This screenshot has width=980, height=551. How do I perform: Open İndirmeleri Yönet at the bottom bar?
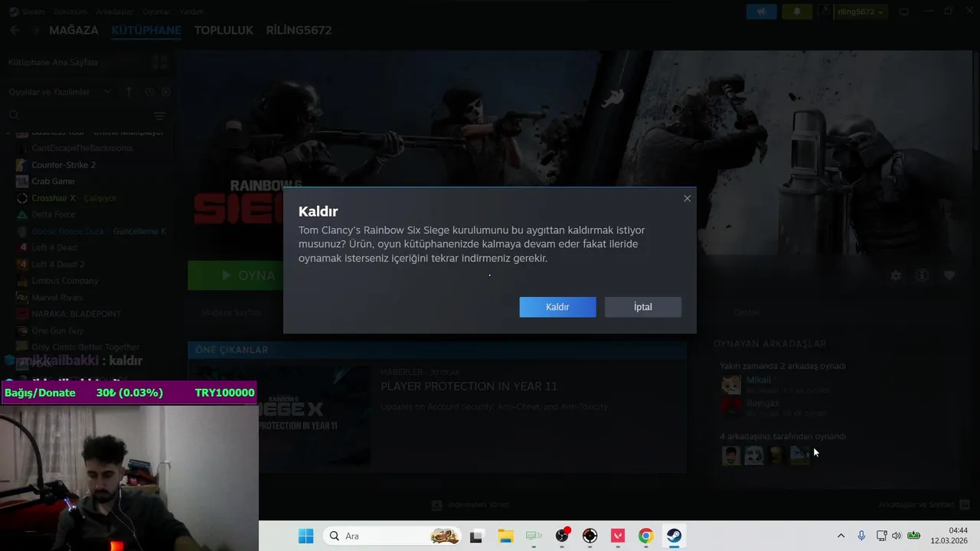pyautogui.click(x=470, y=505)
